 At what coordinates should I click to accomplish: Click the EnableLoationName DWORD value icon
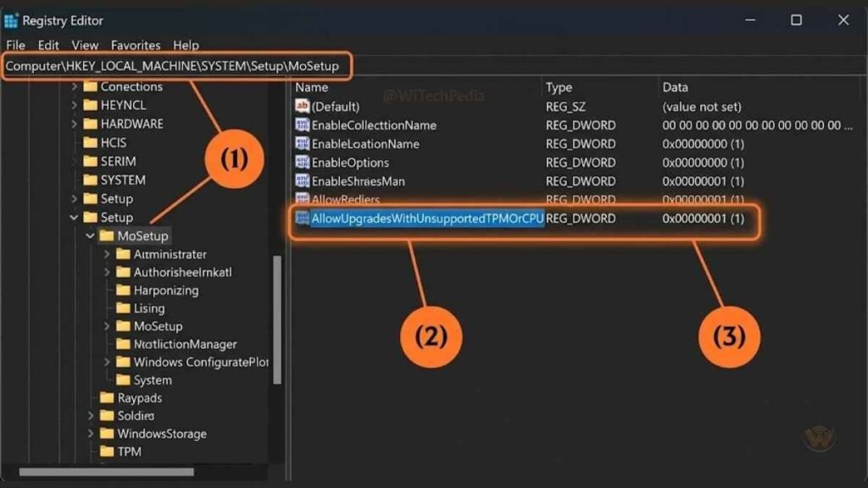coord(303,144)
